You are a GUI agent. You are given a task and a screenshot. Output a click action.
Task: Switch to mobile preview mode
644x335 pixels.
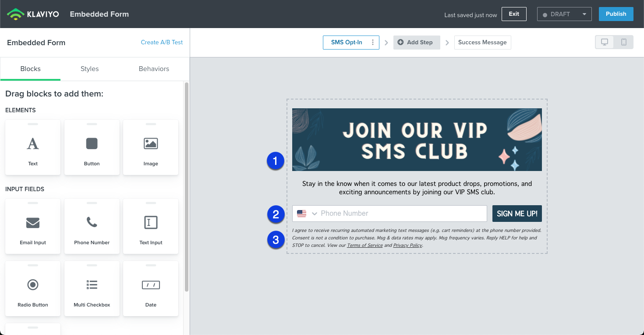tap(624, 42)
